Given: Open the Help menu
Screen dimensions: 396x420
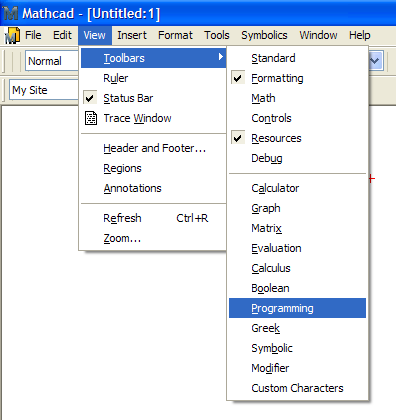Looking at the screenshot, I should 360,35.
